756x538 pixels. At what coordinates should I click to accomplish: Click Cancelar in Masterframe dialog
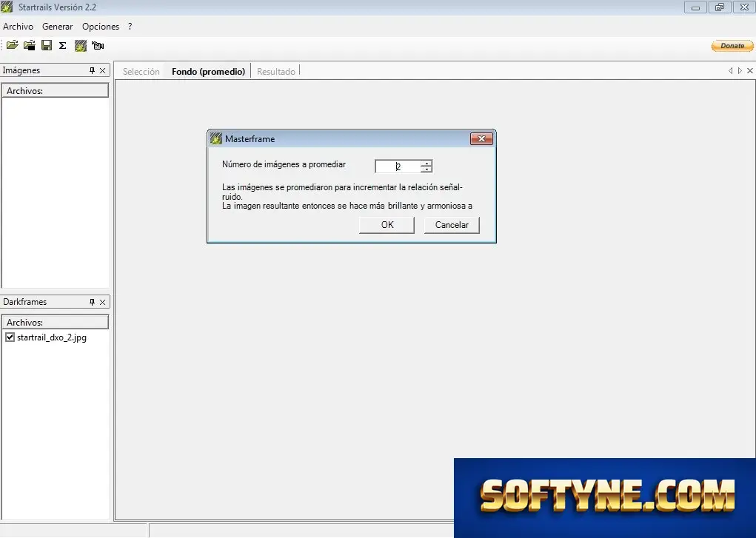click(452, 225)
